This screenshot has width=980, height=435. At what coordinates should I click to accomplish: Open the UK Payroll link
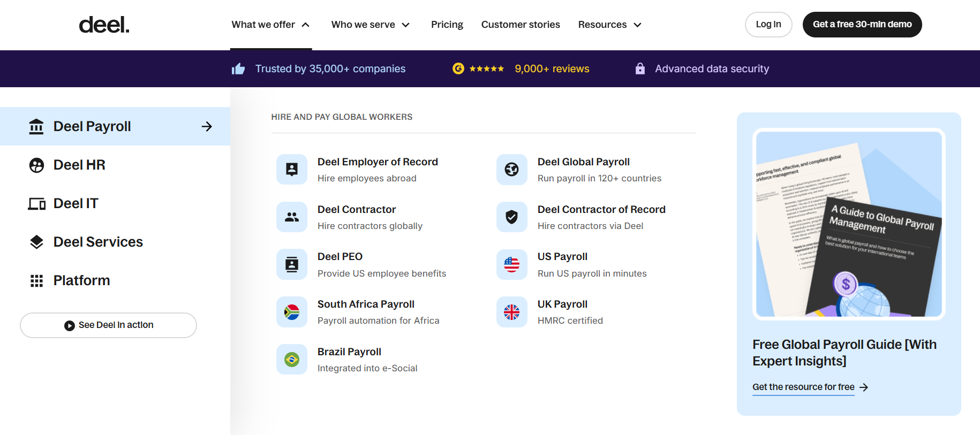click(562, 304)
